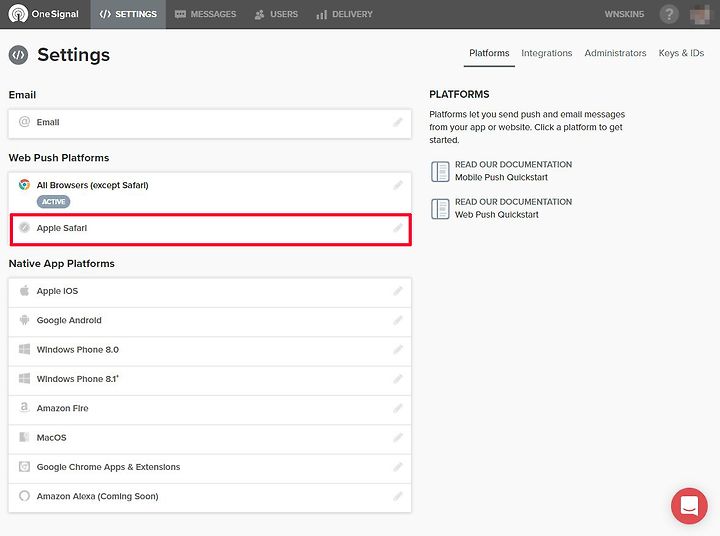This screenshot has height=536, width=720.
Task: Edit Amazon Fire platform via pencil
Action: [398, 408]
